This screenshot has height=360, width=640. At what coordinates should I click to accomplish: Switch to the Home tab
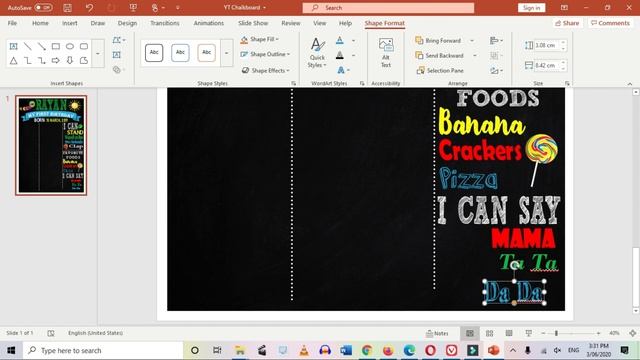click(40, 23)
